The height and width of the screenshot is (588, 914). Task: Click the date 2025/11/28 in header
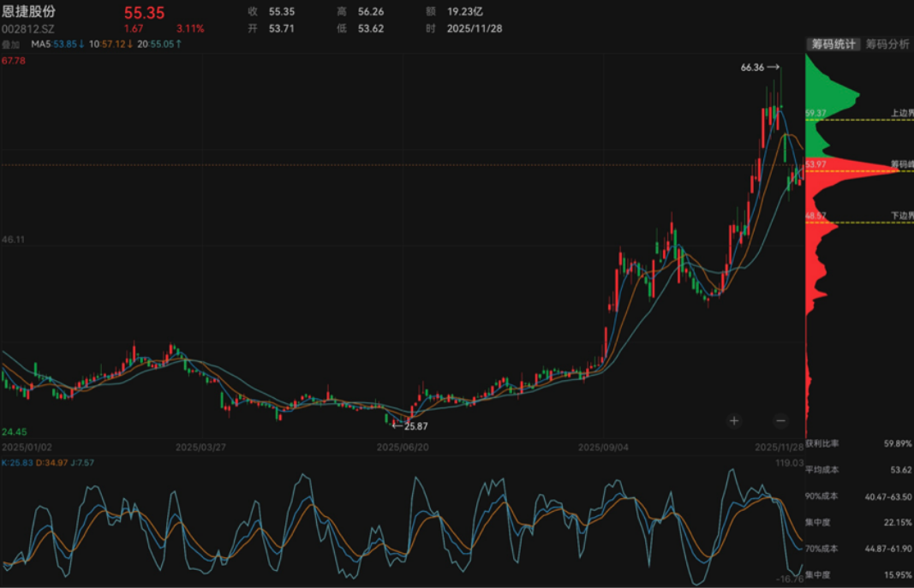[x=475, y=28]
